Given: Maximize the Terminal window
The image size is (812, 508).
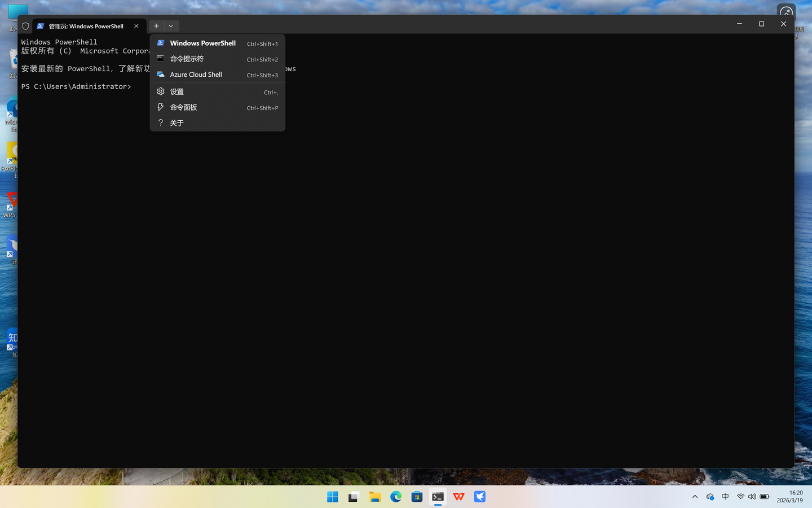Looking at the screenshot, I should [x=761, y=24].
